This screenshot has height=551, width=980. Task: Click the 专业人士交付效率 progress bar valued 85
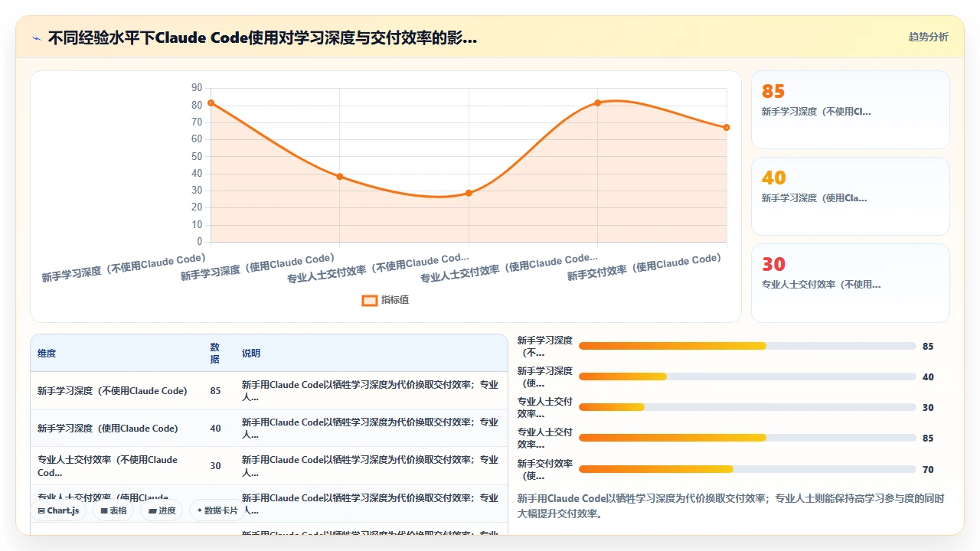[747, 438]
